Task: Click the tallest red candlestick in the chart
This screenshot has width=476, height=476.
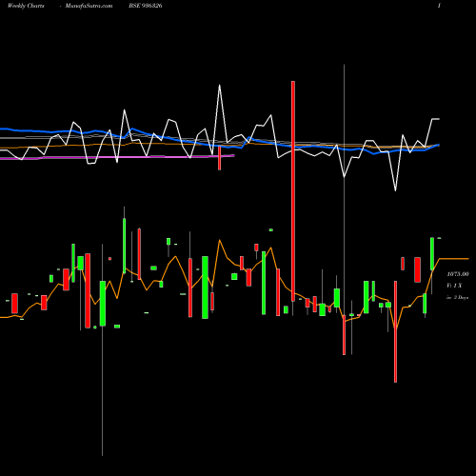Action: [x=293, y=191]
